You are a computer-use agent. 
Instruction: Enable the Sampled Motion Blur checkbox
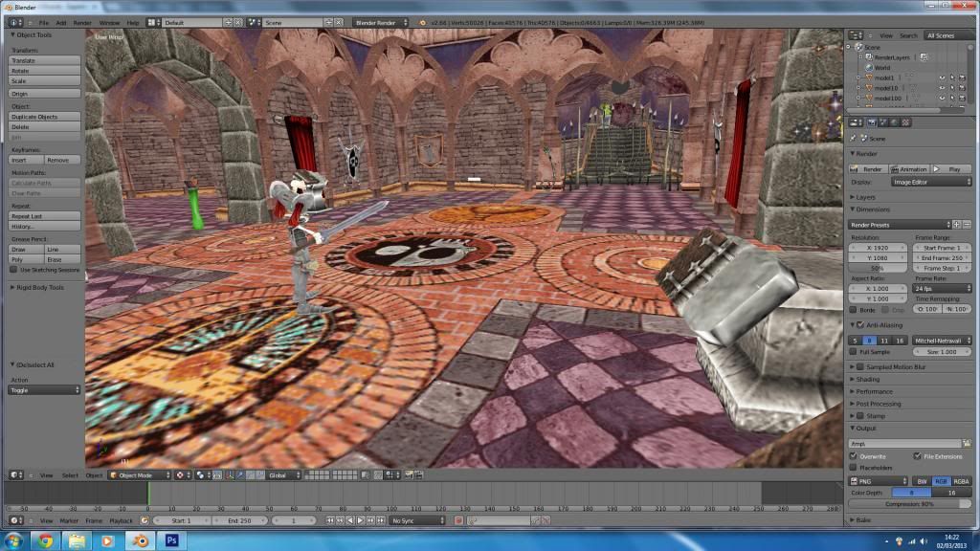tap(860, 366)
